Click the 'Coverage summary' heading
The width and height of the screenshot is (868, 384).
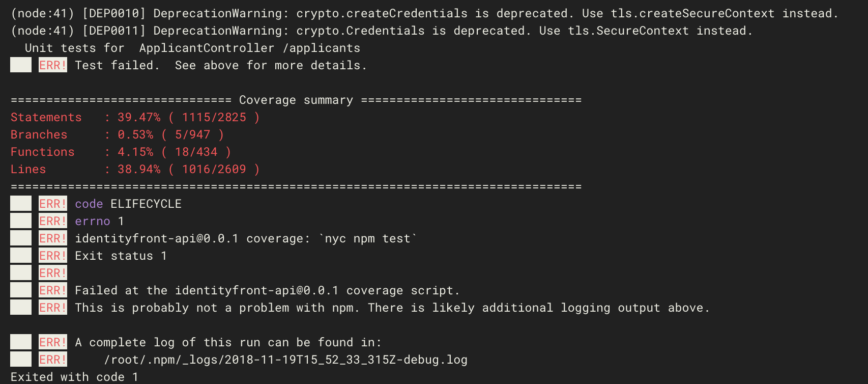pyautogui.click(x=296, y=100)
